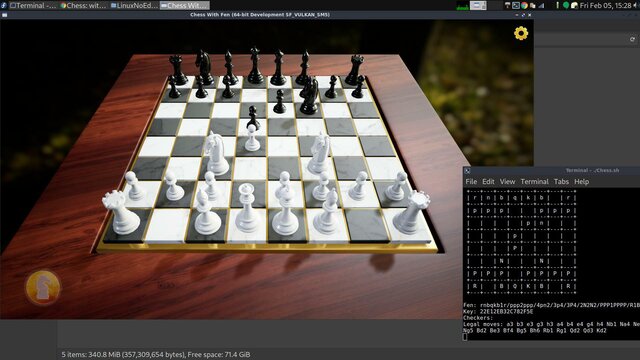Image resolution: width=640 pixels, height=360 pixels.
Task: Select the black rook on h8
Action: click(x=354, y=70)
